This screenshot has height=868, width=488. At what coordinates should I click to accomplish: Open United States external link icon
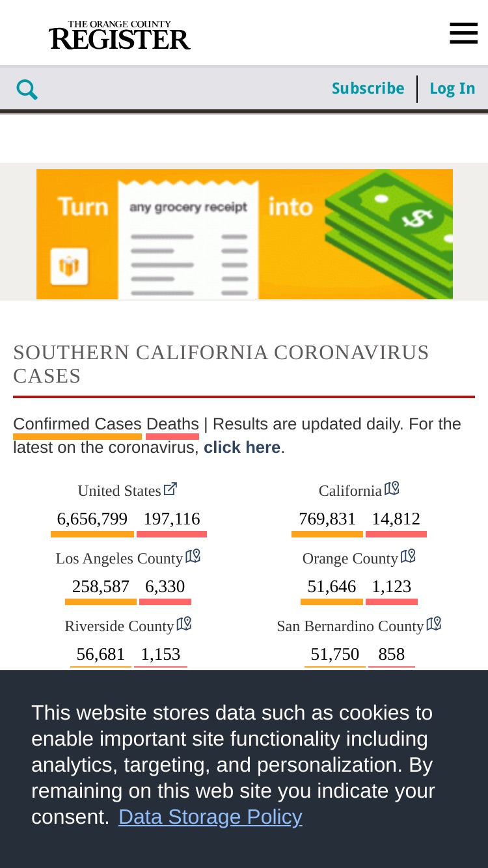click(170, 489)
